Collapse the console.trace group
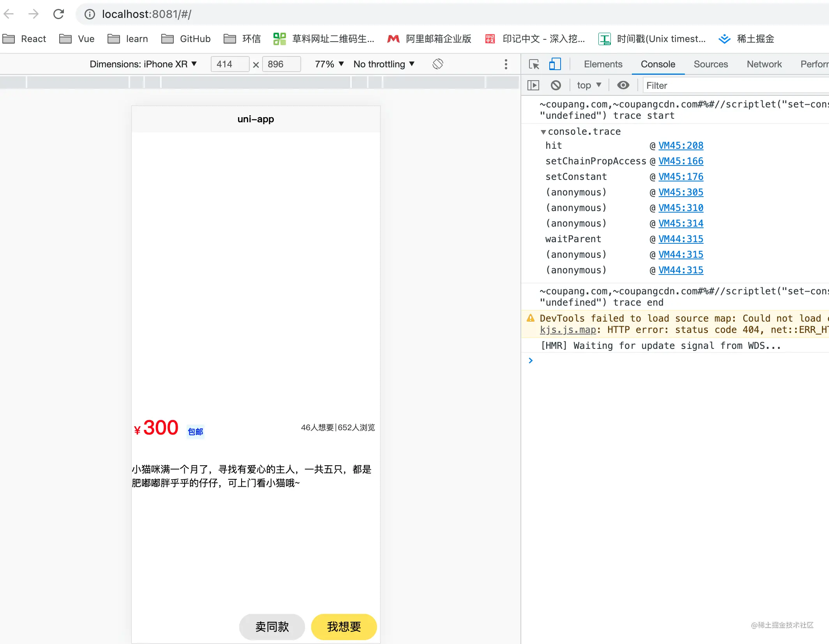Viewport: 829px width, 644px height. point(543,132)
